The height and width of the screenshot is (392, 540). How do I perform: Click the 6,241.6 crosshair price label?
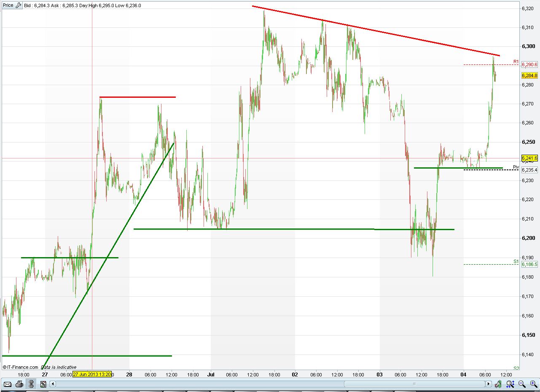[529, 158]
